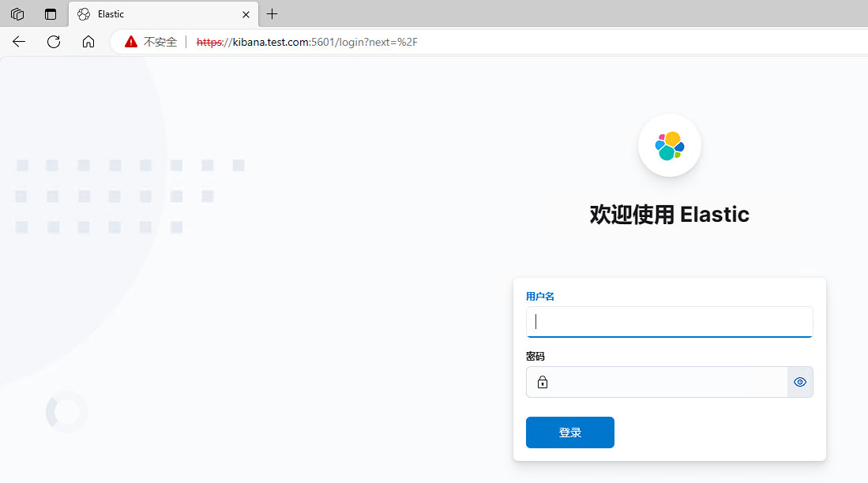Click the 登录 login button
Viewport: 868px width, 483px height.
tap(569, 432)
